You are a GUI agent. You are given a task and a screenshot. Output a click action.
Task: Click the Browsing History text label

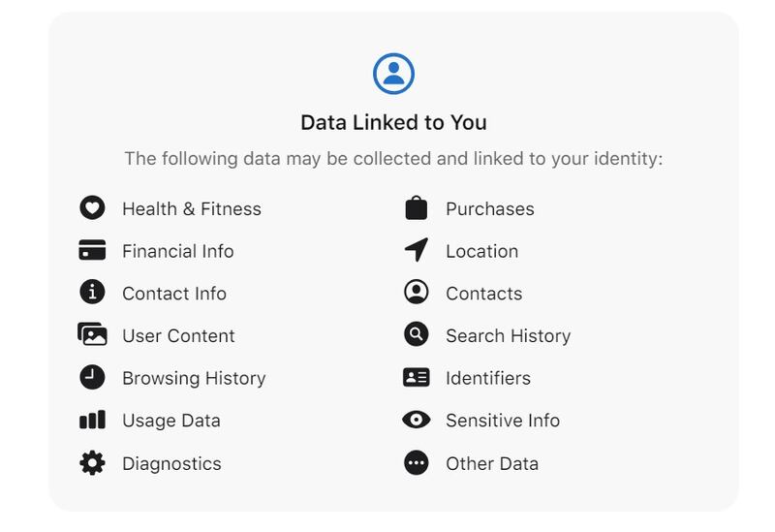(194, 379)
